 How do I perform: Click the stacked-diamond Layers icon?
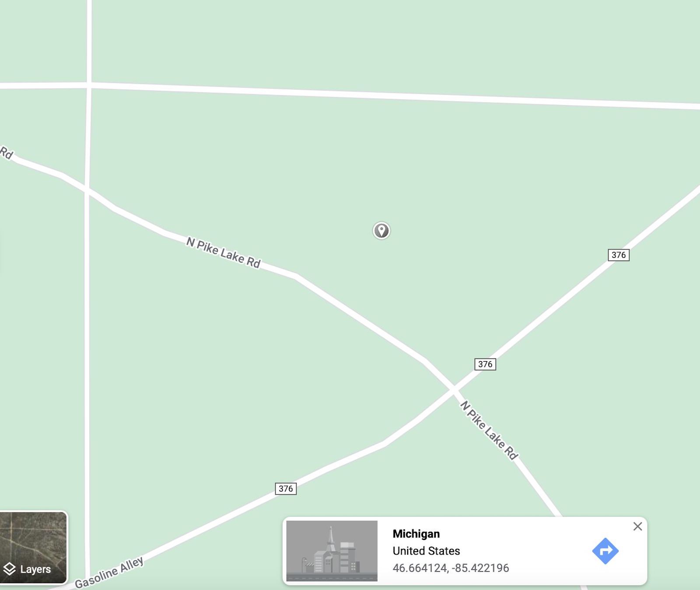[10, 569]
